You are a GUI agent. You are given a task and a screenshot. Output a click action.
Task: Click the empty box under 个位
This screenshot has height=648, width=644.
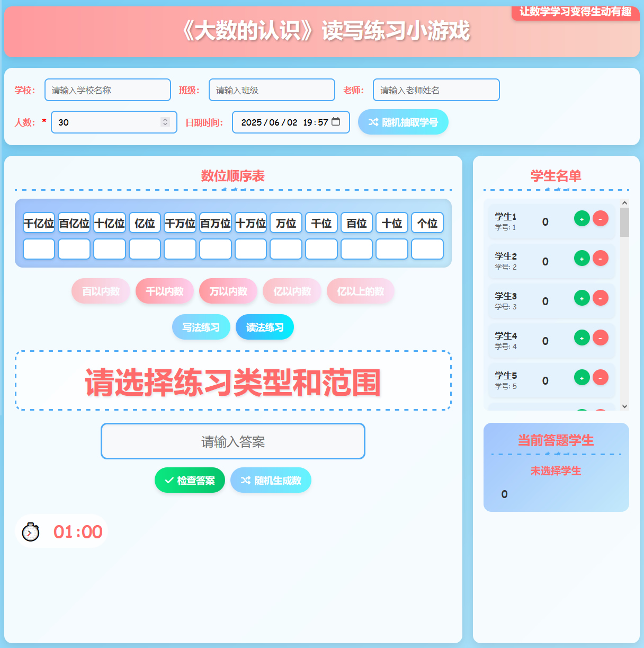[x=427, y=249]
